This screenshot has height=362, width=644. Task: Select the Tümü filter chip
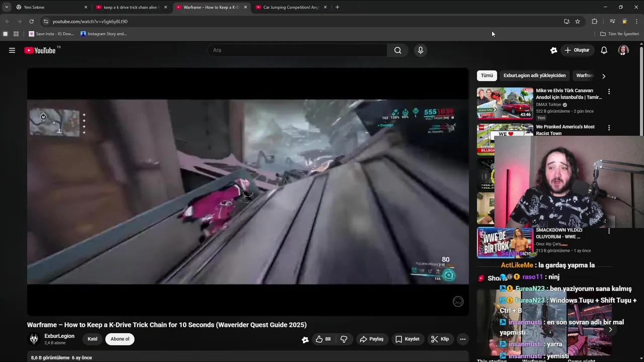(x=487, y=75)
